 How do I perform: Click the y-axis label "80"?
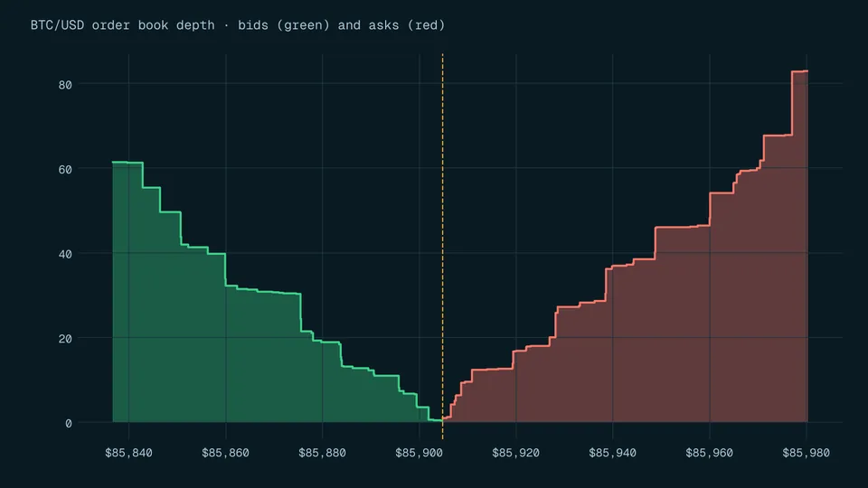pyautogui.click(x=65, y=85)
